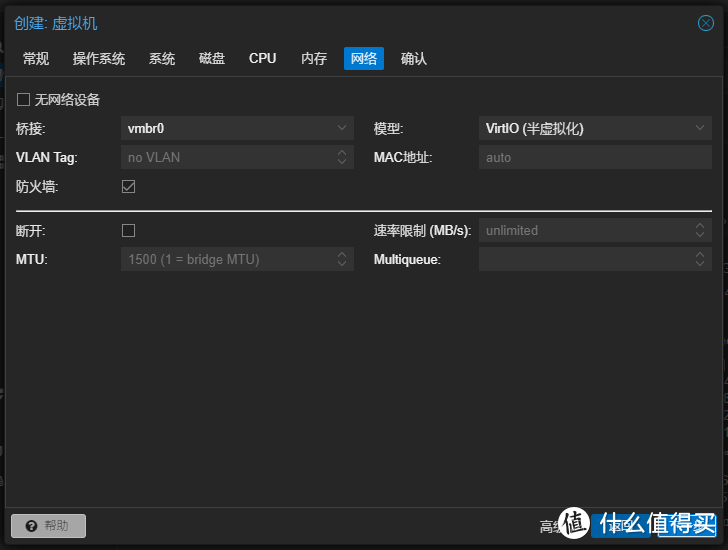This screenshot has width=728, height=550.
Task: Open the 操作系统 tab
Action: 99,59
